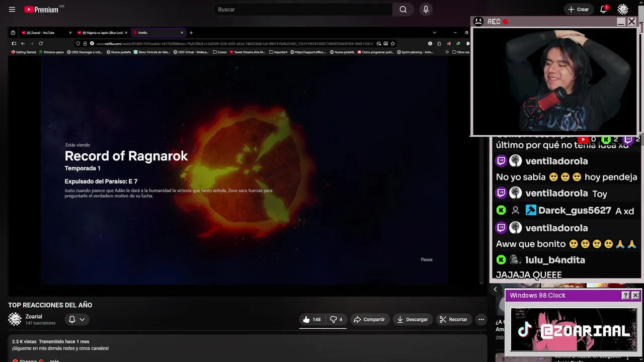The height and width of the screenshot is (362, 644).
Task: Click the REC webcam overlay minimize button
Action: pyautogui.click(x=621, y=22)
